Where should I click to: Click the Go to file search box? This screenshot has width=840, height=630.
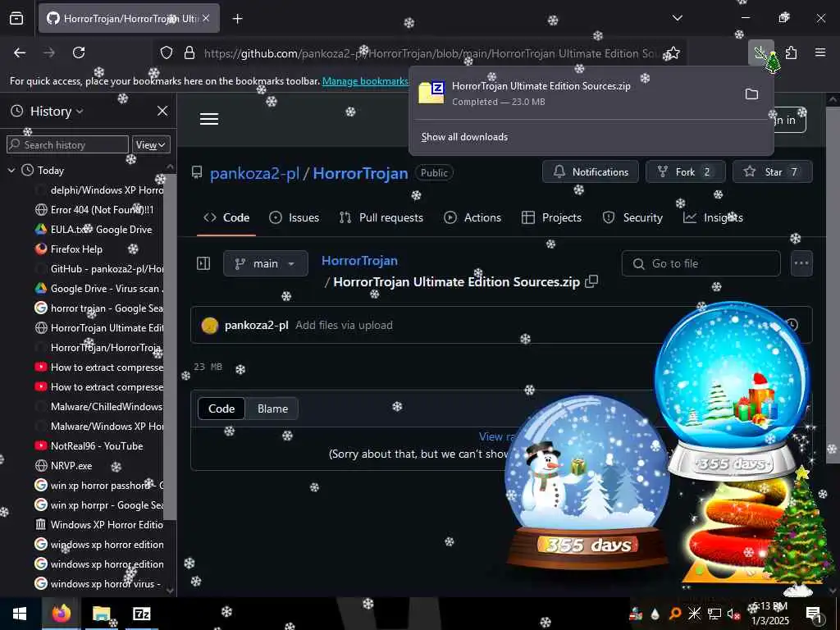click(x=701, y=263)
